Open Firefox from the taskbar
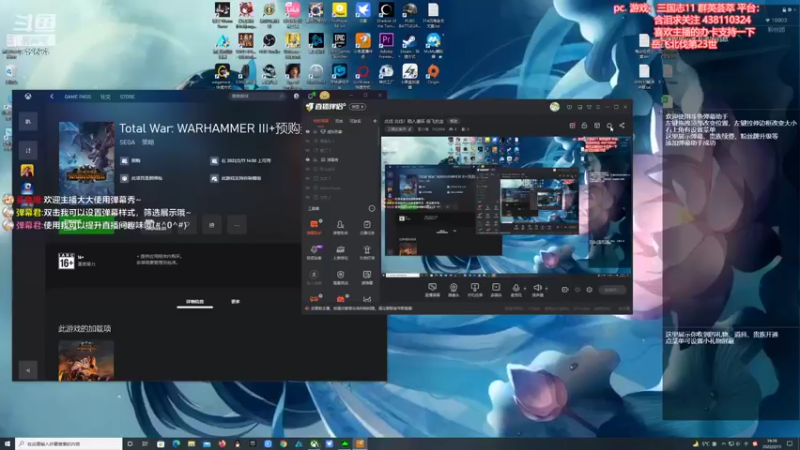This screenshot has width=800, height=450. coord(222,444)
